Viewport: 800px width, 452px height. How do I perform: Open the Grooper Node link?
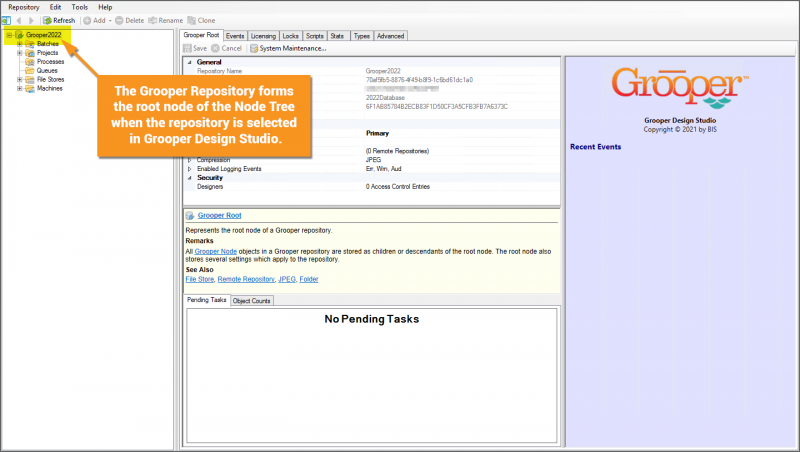click(x=216, y=252)
